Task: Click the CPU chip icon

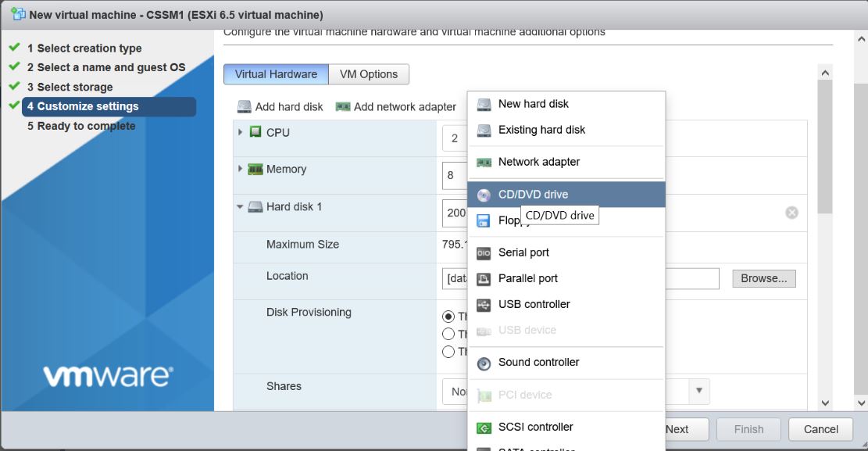Action: click(x=255, y=132)
